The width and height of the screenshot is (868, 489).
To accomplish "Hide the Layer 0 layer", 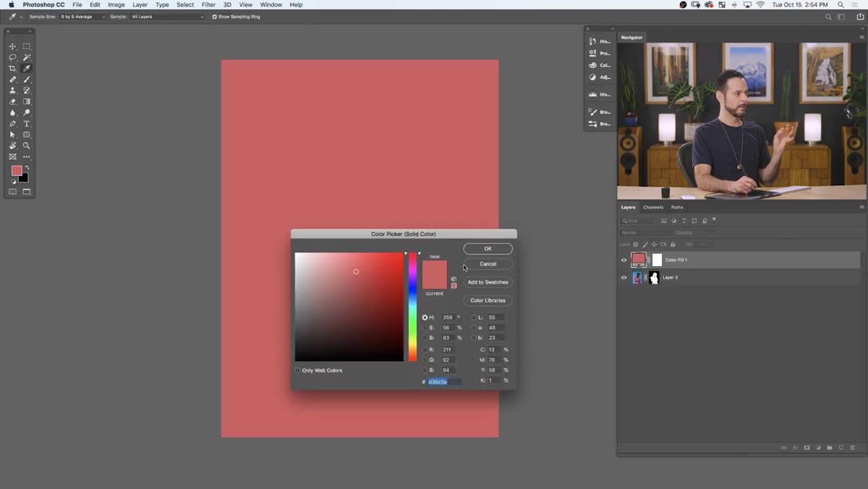I will pyautogui.click(x=624, y=277).
